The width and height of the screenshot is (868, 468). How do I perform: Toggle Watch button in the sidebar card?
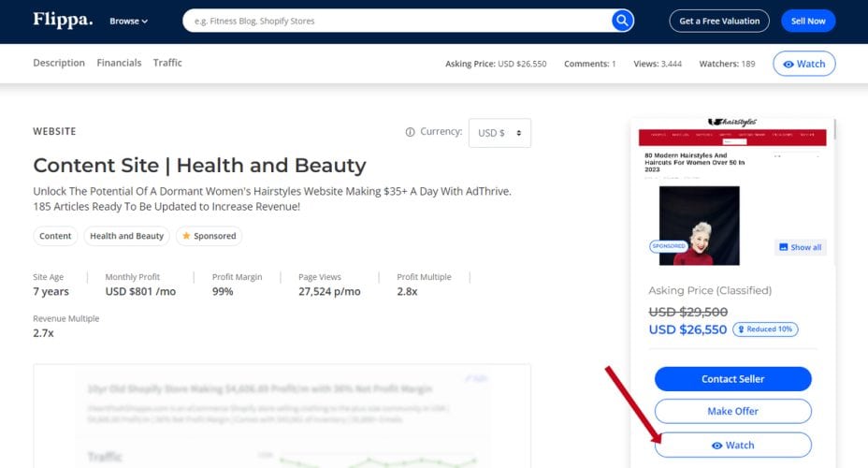732,445
